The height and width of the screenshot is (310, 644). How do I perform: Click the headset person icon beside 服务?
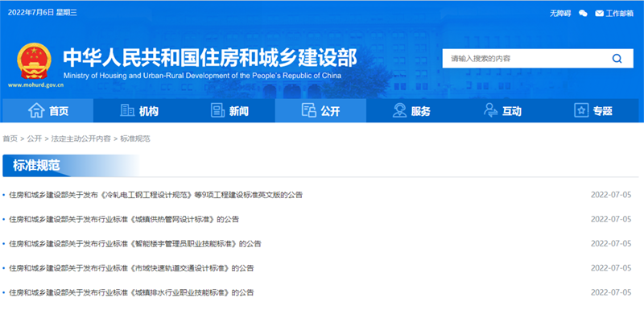[399, 110]
